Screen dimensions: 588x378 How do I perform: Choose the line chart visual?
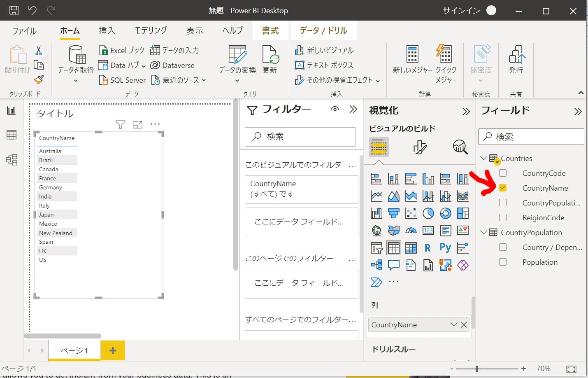376,196
